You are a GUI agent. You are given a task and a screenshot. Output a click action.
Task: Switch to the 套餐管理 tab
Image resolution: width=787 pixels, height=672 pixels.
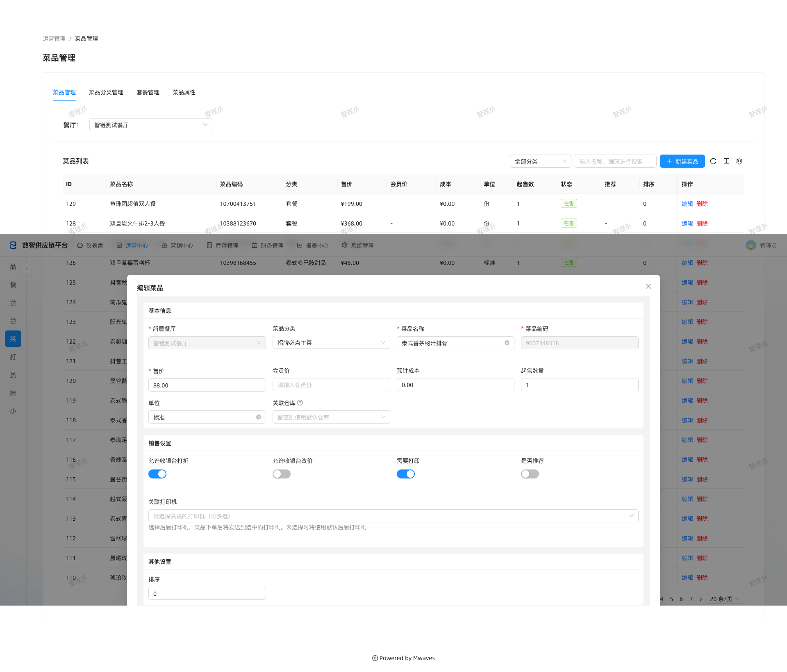click(148, 92)
